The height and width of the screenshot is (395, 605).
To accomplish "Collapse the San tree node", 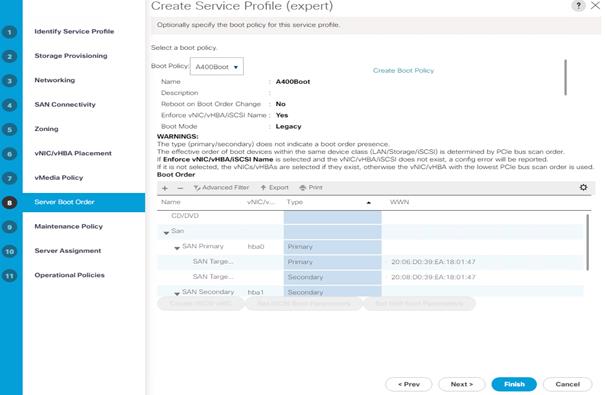I will click(x=166, y=233).
